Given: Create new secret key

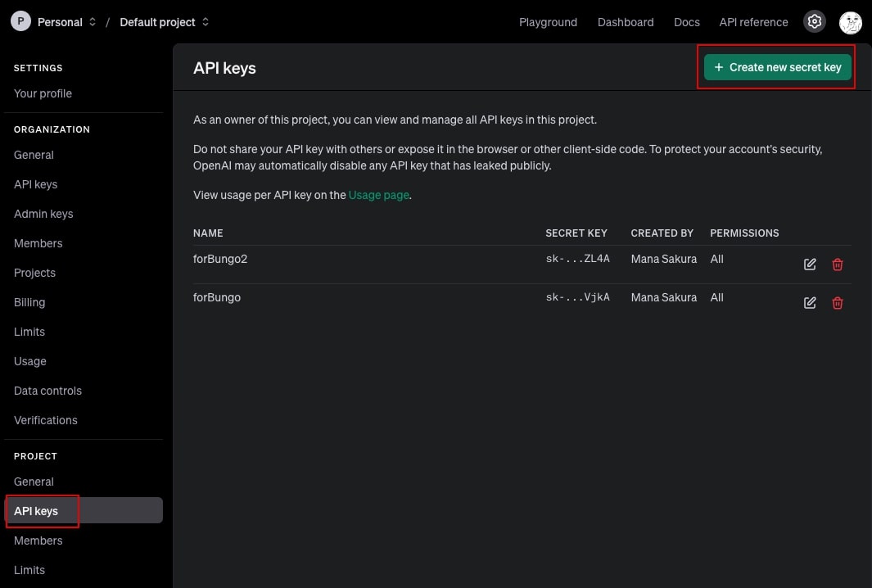Looking at the screenshot, I should tap(777, 67).
